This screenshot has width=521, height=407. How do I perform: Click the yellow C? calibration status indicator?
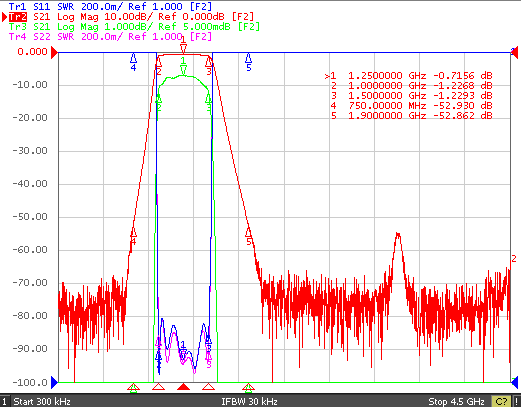(502, 401)
